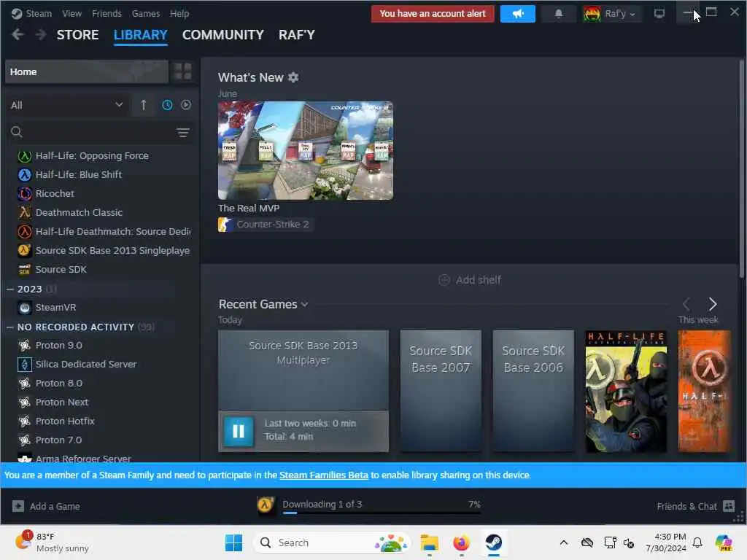Click the sort ascending arrow icon
This screenshot has height=560, width=747.
144,105
